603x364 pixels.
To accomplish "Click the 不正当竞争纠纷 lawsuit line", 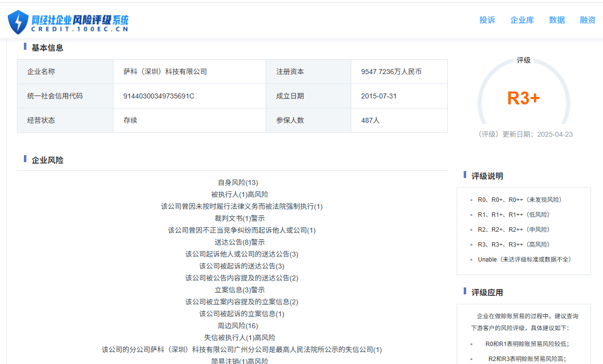I will 242,230.
